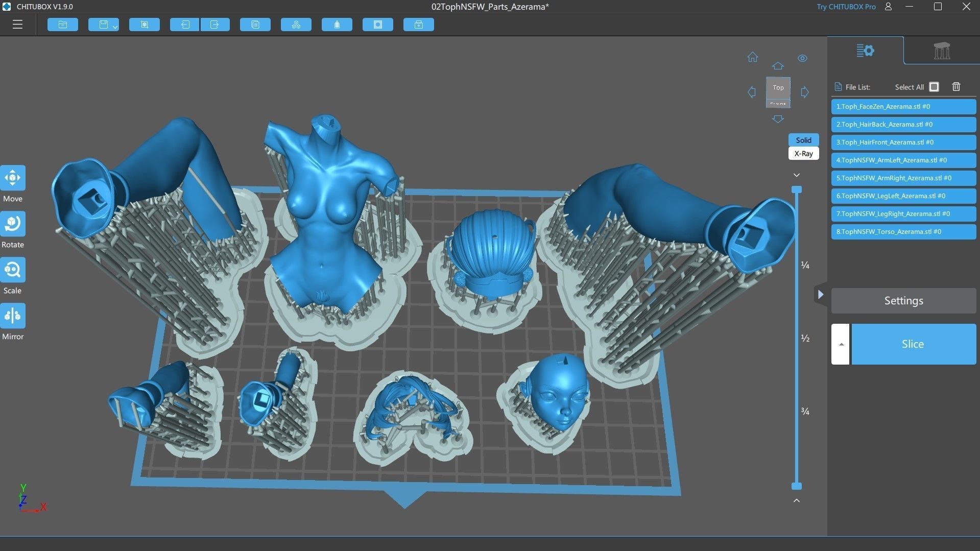Rotate the view with the left arrow

[752, 92]
